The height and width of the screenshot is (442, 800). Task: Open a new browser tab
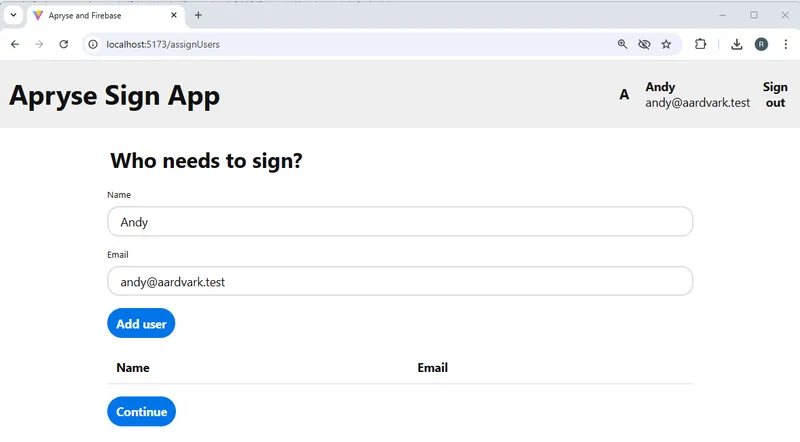tap(198, 15)
